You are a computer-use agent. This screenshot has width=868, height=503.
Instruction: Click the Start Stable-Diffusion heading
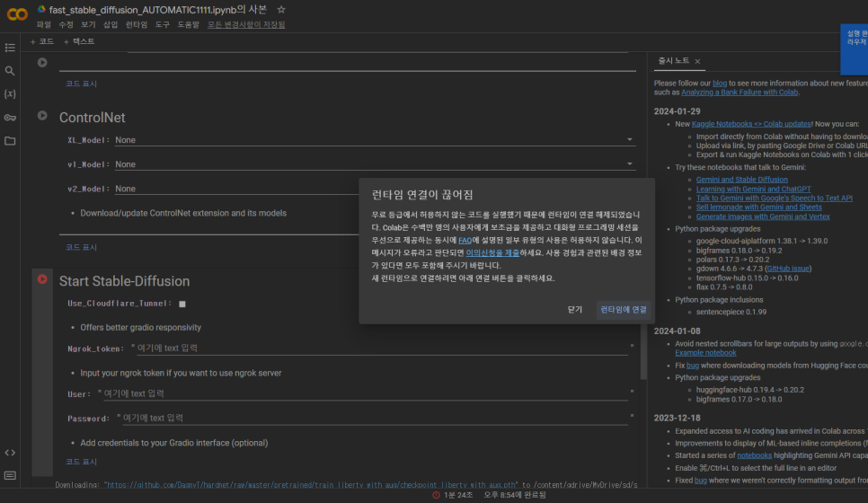coord(125,281)
